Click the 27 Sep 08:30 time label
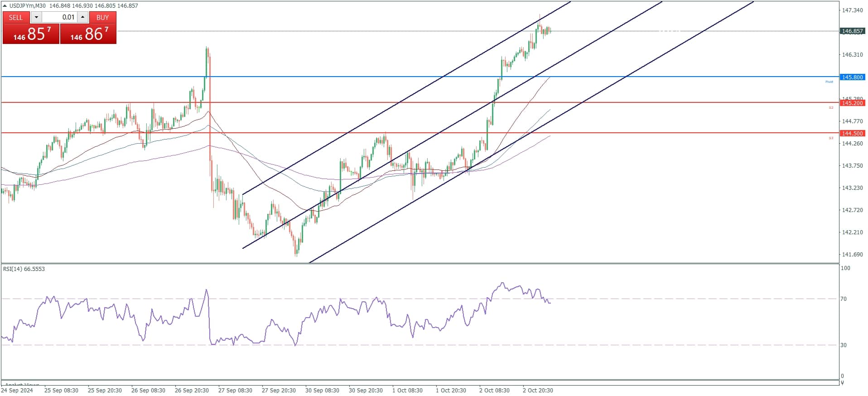 tap(235, 391)
